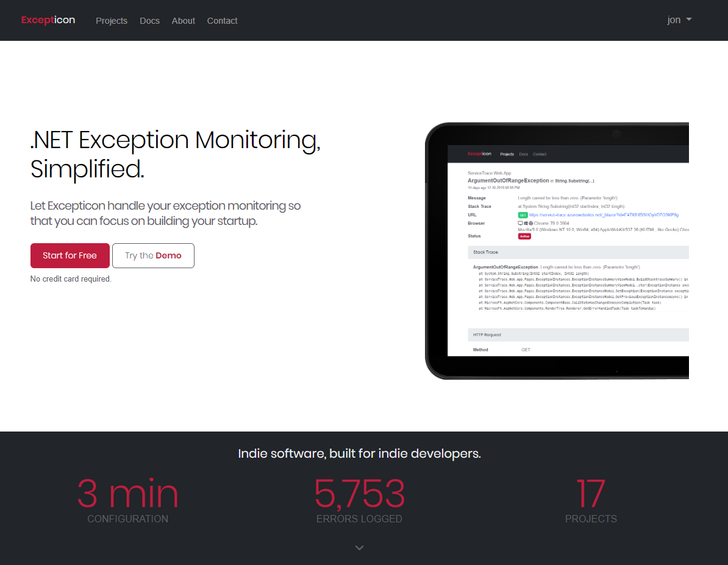This screenshot has height=565, width=728.
Task: Click the Try the Demo button
Action: [x=153, y=255]
